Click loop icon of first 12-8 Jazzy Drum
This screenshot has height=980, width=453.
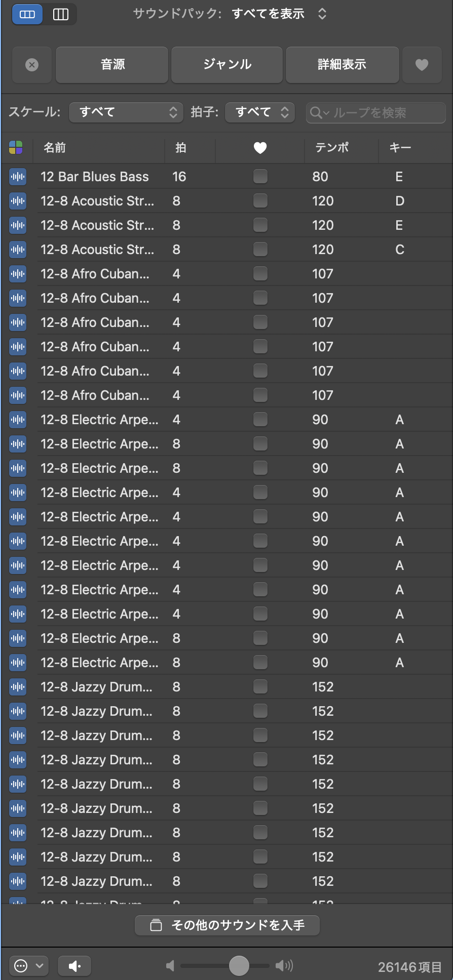tap(18, 687)
